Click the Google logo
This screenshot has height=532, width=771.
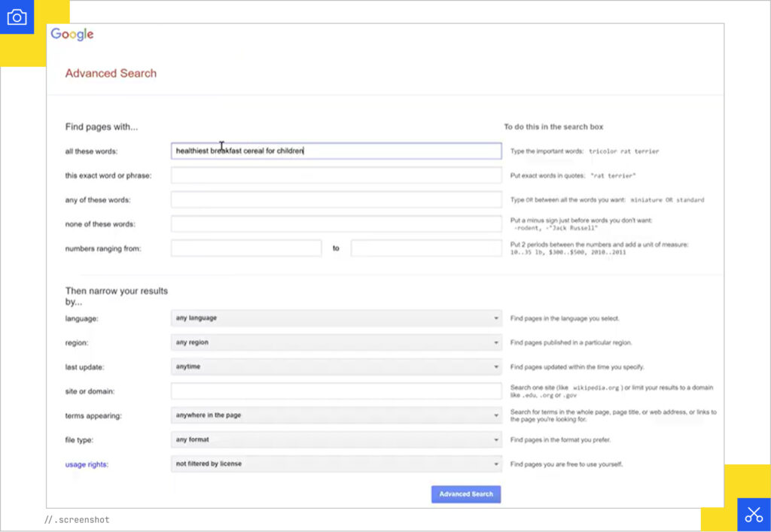coord(72,34)
